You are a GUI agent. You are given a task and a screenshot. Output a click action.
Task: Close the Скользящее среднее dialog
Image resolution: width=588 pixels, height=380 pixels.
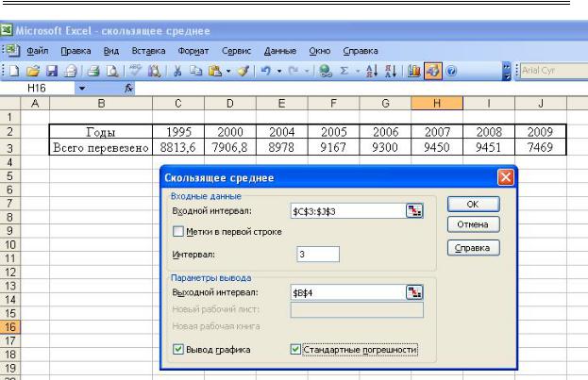coord(506,177)
